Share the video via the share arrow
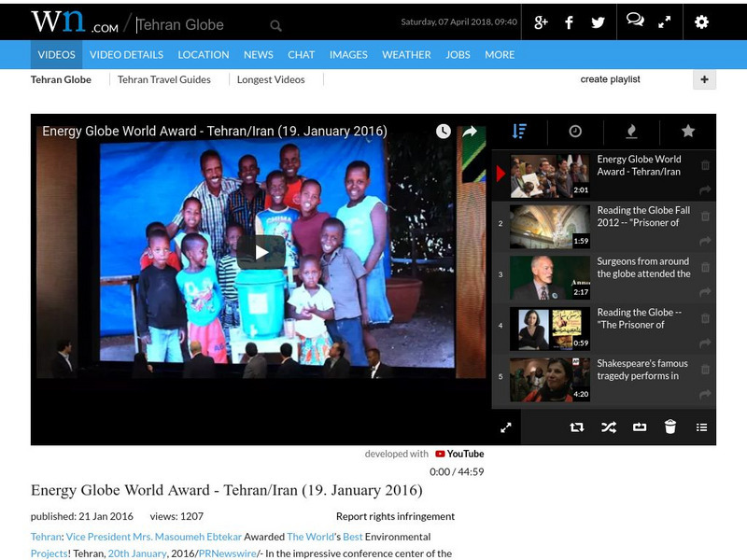Image resolution: width=747 pixels, height=560 pixels. click(x=472, y=133)
